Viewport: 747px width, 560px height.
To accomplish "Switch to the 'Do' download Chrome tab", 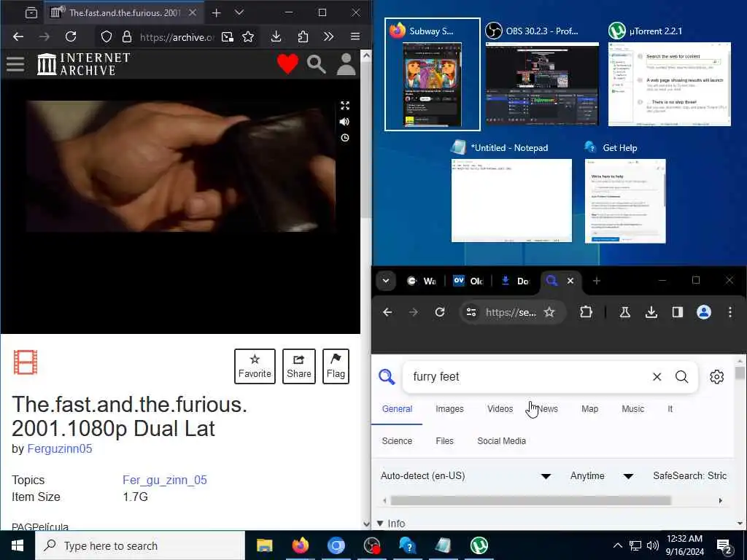I will [516, 281].
